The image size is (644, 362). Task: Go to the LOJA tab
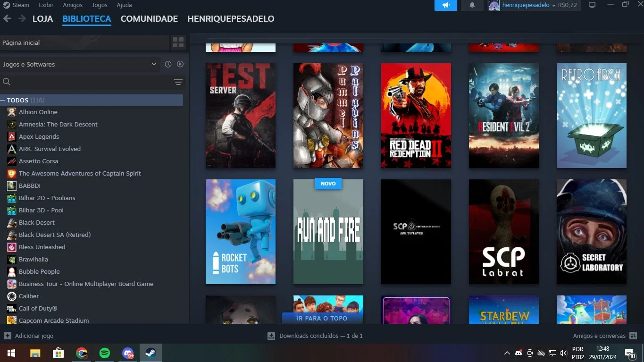tap(42, 19)
